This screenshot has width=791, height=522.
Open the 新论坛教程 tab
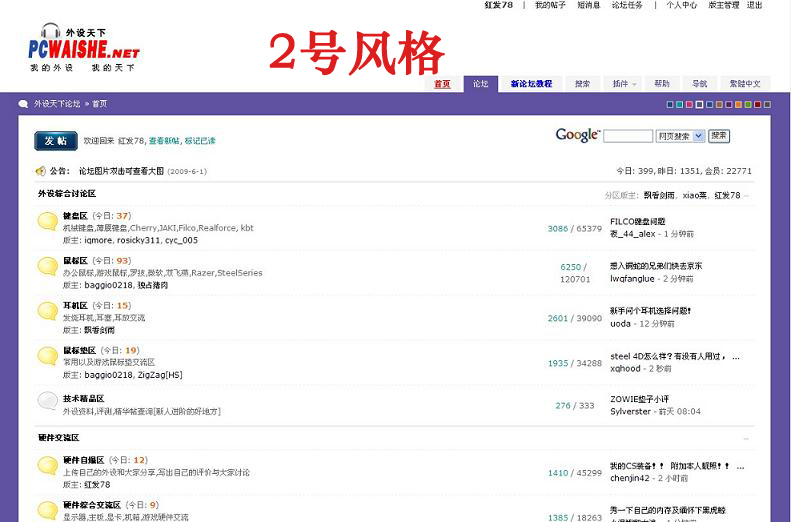[530, 84]
